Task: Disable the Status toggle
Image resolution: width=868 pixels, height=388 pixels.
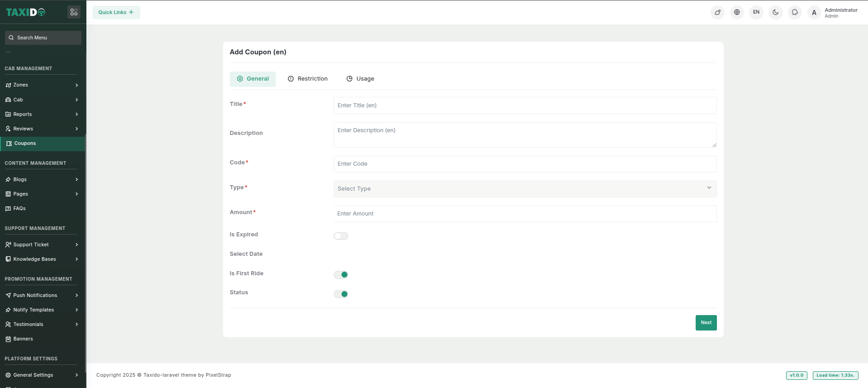Action: coord(341,294)
